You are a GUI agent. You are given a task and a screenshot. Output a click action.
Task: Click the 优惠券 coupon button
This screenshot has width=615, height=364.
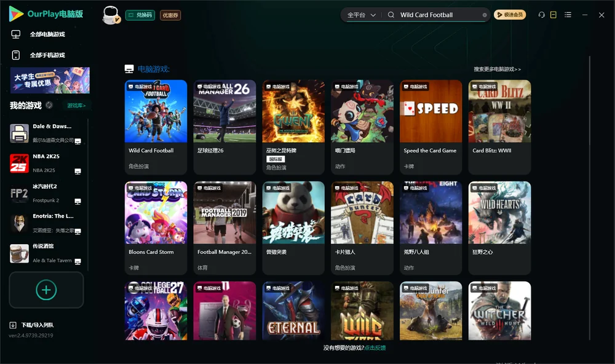170,15
